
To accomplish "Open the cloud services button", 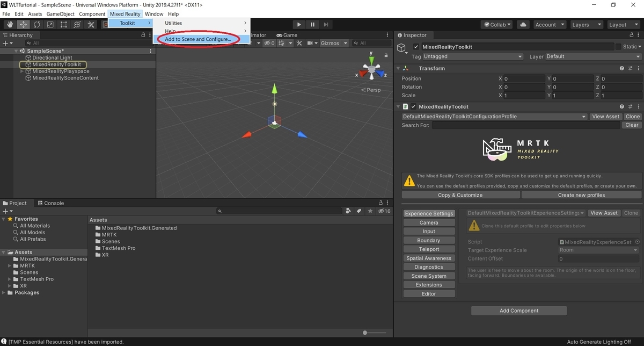I will click(x=523, y=25).
